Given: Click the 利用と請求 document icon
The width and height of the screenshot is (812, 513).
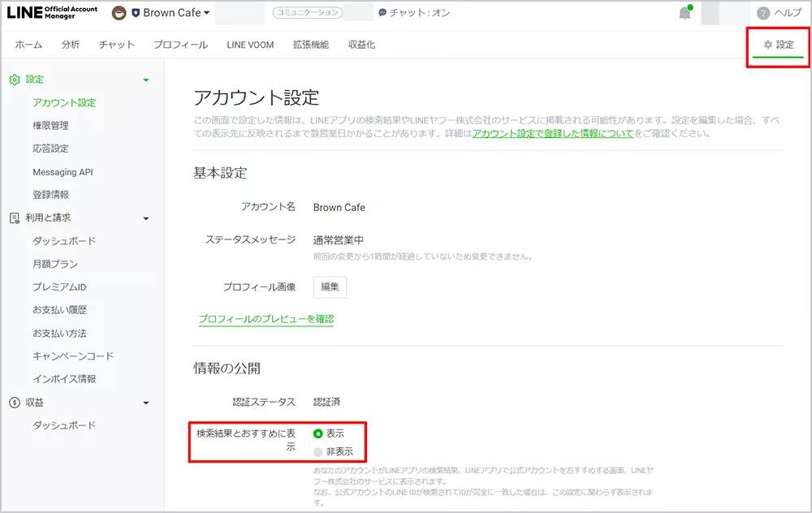Looking at the screenshot, I should [14, 218].
